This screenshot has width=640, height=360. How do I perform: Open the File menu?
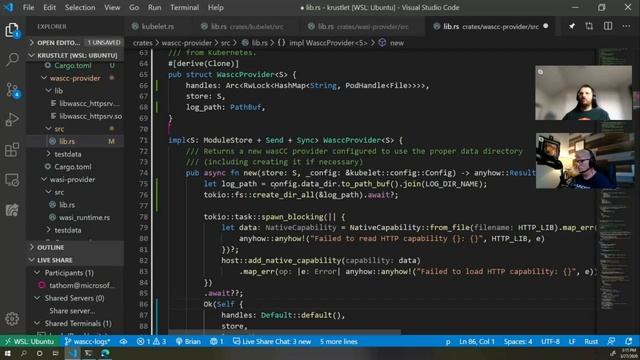tap(29, 7)
